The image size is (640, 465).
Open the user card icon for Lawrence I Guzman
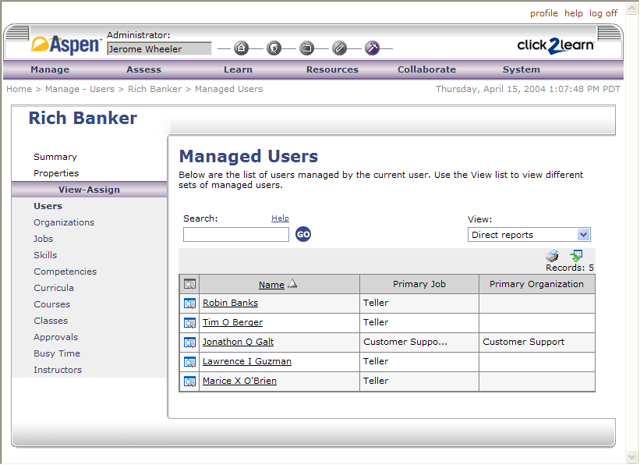click(x=190, y=362)
